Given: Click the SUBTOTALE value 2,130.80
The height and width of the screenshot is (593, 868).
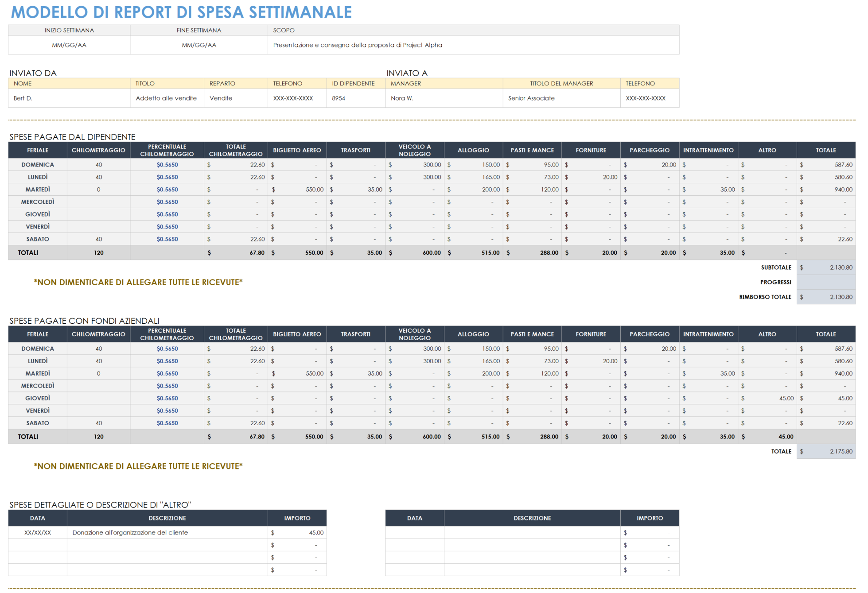Looking at the screenshot, I should tap(826, 267).
